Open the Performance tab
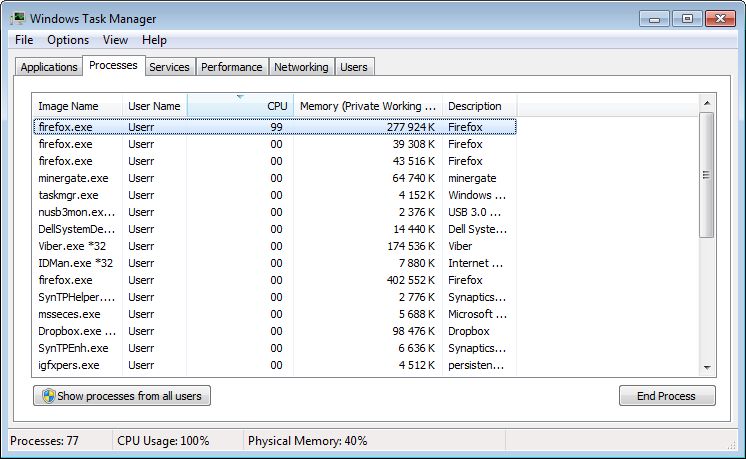 [231, 67]
